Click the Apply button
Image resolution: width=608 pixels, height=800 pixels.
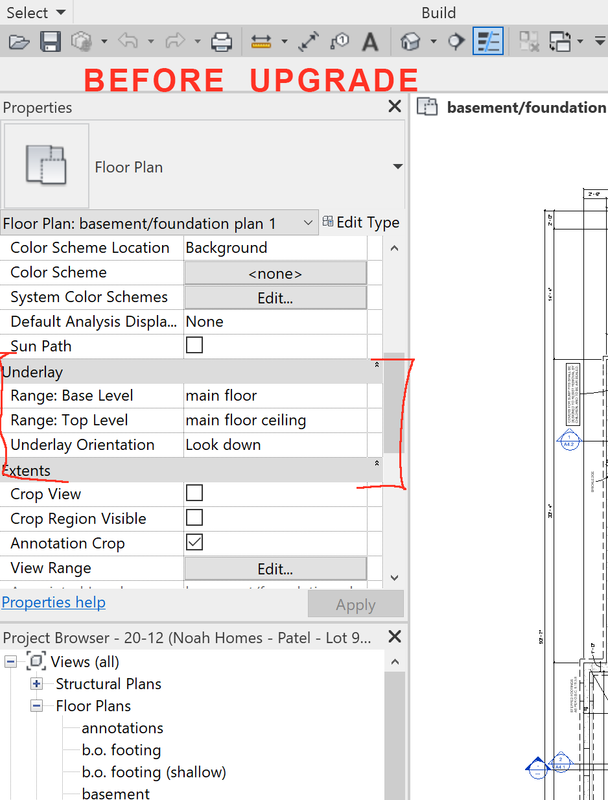coord(356,605)
